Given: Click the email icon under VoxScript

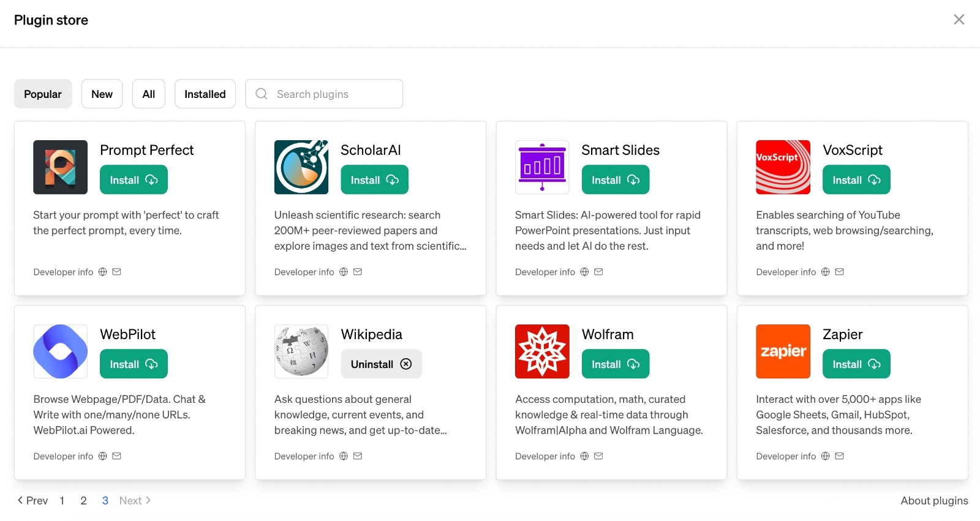Looking at the screenshot, I should [x=839, y=272].
